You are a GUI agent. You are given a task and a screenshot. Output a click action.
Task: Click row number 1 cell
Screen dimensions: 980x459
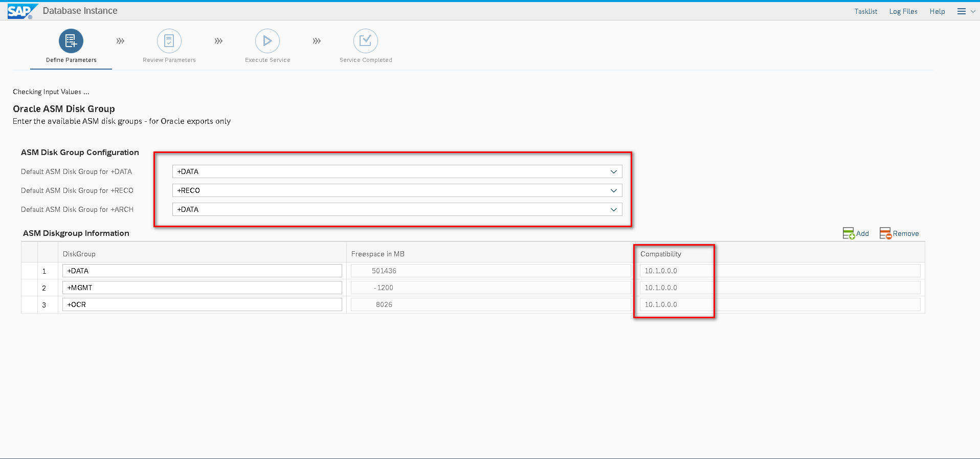click(48, 271)
